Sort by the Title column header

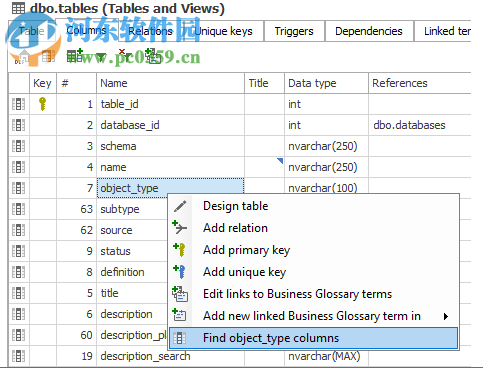264,83
